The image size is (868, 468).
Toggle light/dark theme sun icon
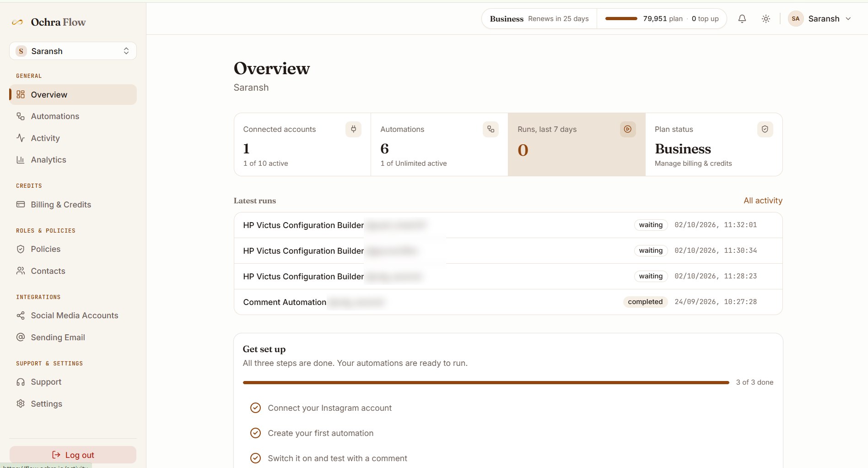click(x=766, y=19)
